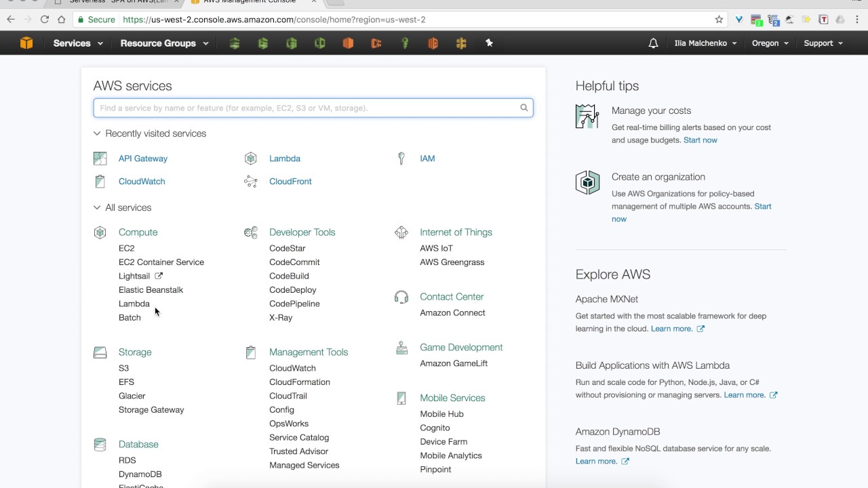This screenshot has width=868, height=488.
Task: Click the Game Development category icon
Action: (x=401, y=348)
